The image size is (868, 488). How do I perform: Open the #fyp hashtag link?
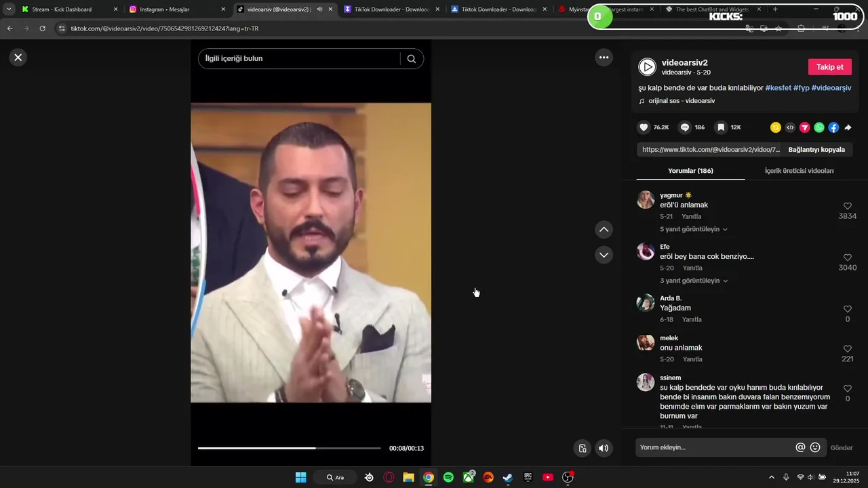coord(801,88)
